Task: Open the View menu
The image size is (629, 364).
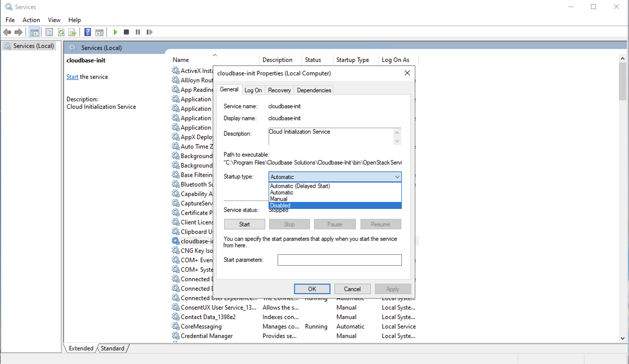Action: pos(54,20)
